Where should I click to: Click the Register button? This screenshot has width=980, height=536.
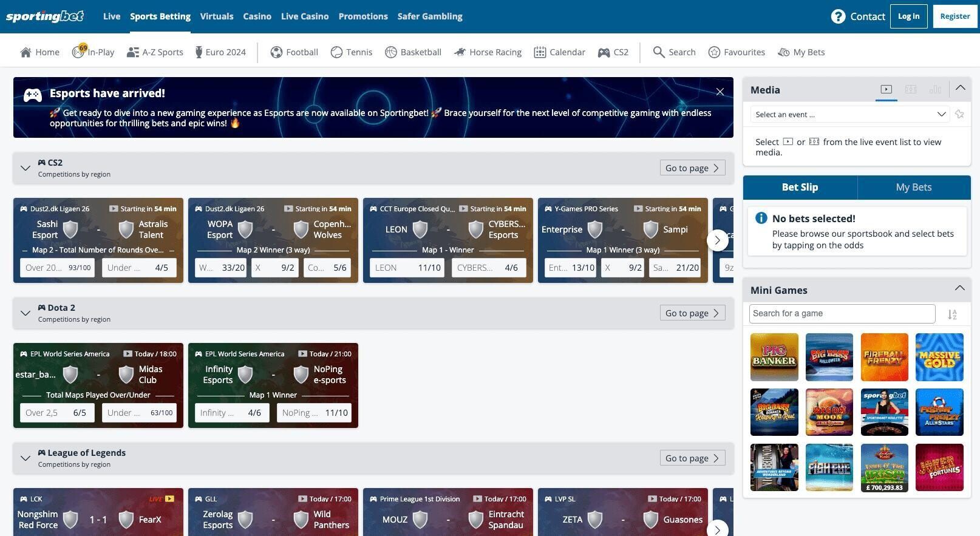pos(954,16)
